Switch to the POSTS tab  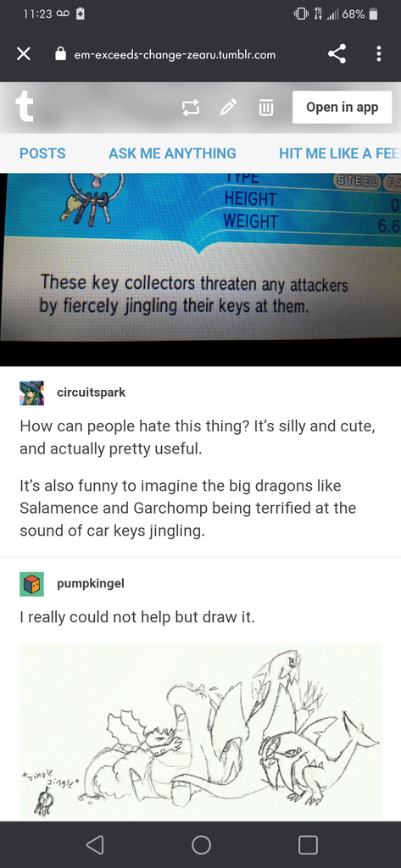click(x=42, y=153)
